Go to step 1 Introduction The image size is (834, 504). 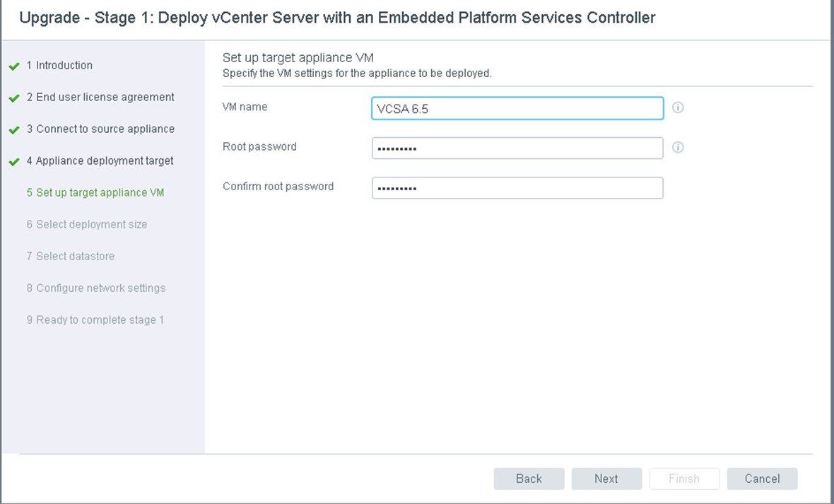pos(59,65)
